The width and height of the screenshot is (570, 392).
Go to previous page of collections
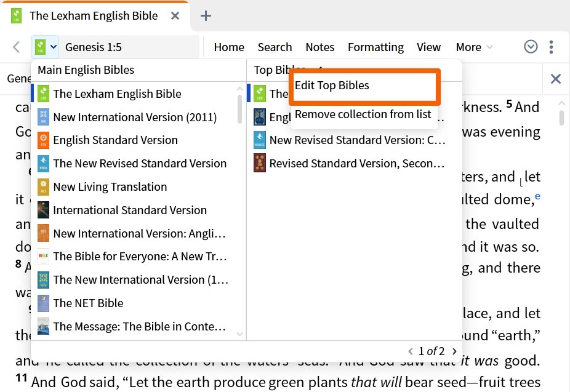pos(411,351)
